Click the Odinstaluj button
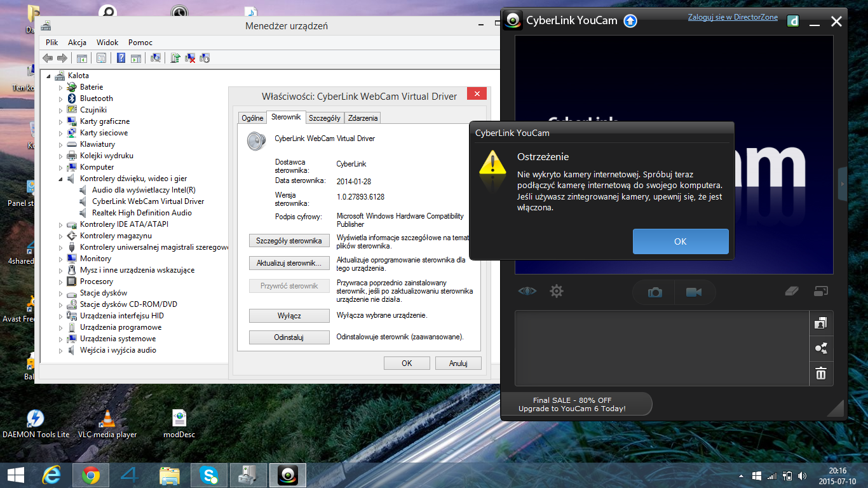Viewport: 868px width, 488px height. [289, 337]
